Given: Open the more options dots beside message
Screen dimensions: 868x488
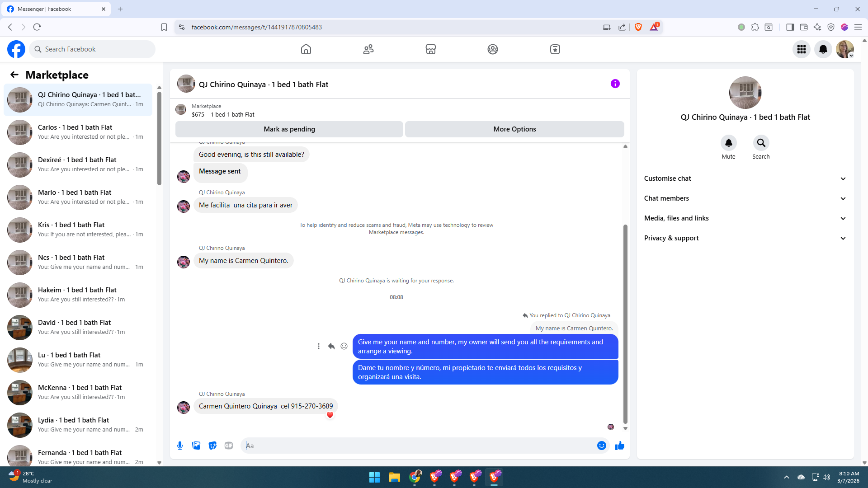Looking at the screenshot, I should coord(319,346).
